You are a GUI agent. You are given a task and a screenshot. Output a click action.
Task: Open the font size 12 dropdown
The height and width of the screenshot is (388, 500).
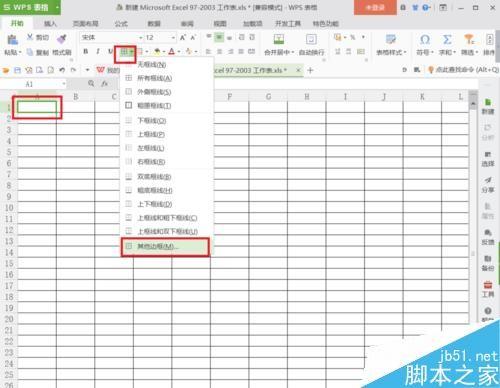[160, 37]
